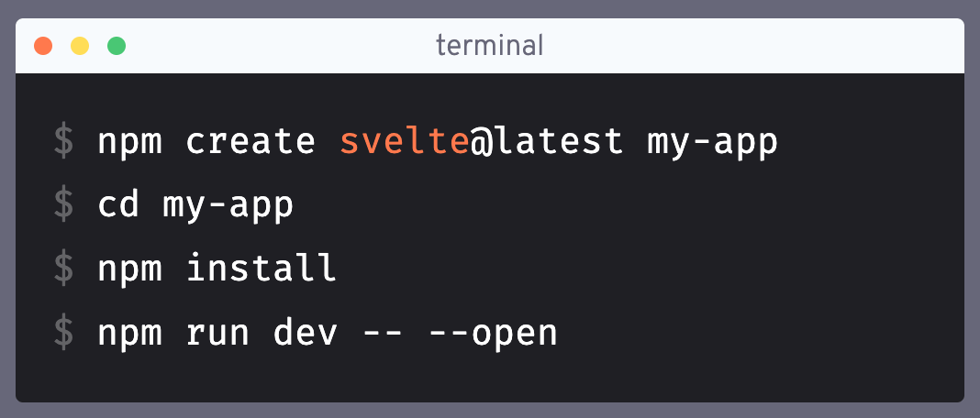Click the word dev in last command
The width and height of the screenshot is (980, 418).
click(x=306, y=332)
